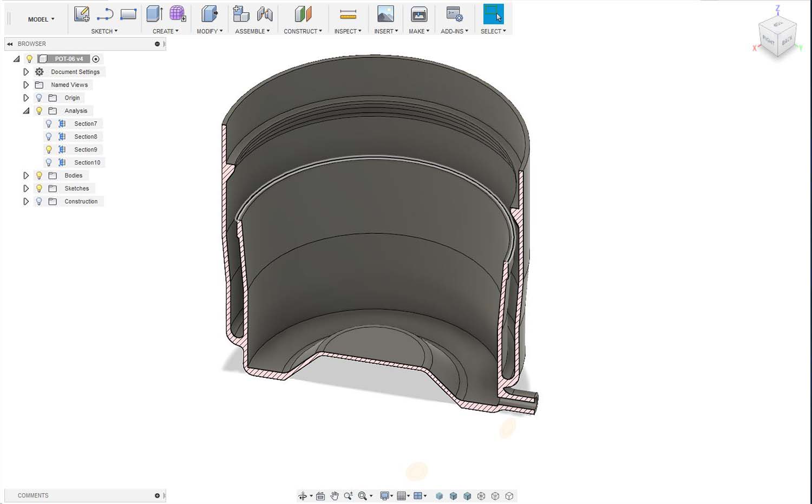
Task: Open Scripts and Add-Ins icon
Action: pos(454,14)
